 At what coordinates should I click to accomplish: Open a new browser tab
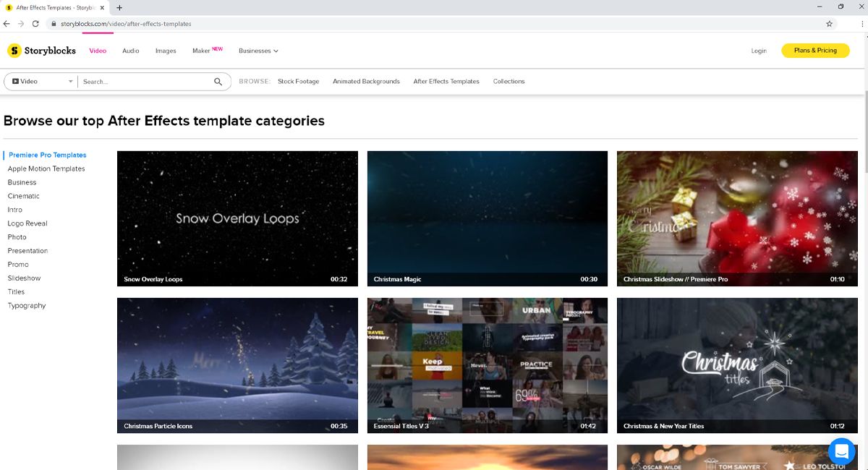[x=119, y=7]
